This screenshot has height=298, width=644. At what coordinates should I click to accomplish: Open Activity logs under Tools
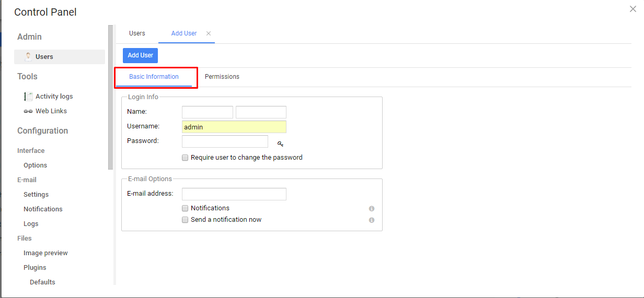pos(54,97)
